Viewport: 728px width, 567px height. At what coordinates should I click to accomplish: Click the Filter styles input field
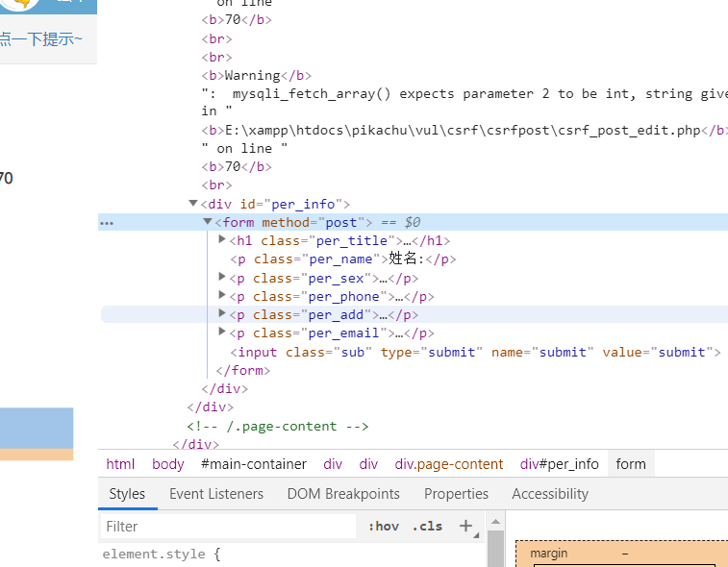click(228, 527)
